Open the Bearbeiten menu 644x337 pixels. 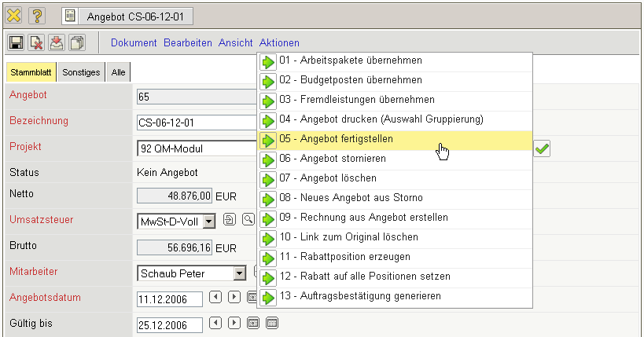tap(187, 43)
